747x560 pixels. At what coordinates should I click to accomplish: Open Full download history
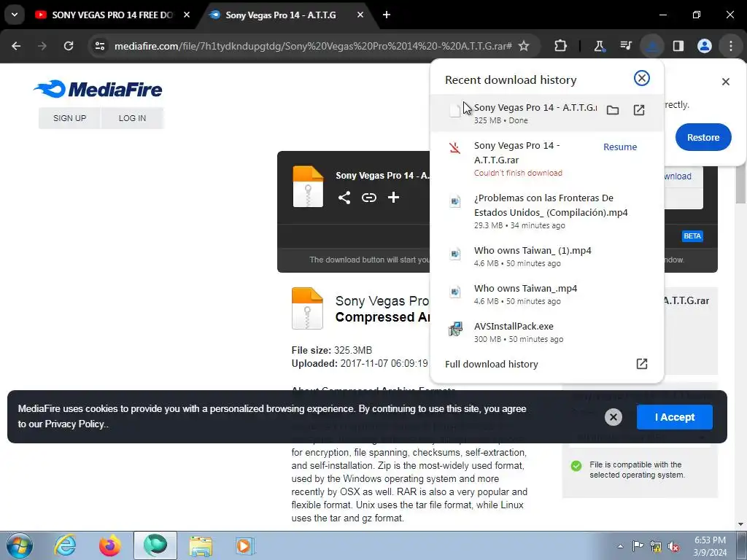546,365
